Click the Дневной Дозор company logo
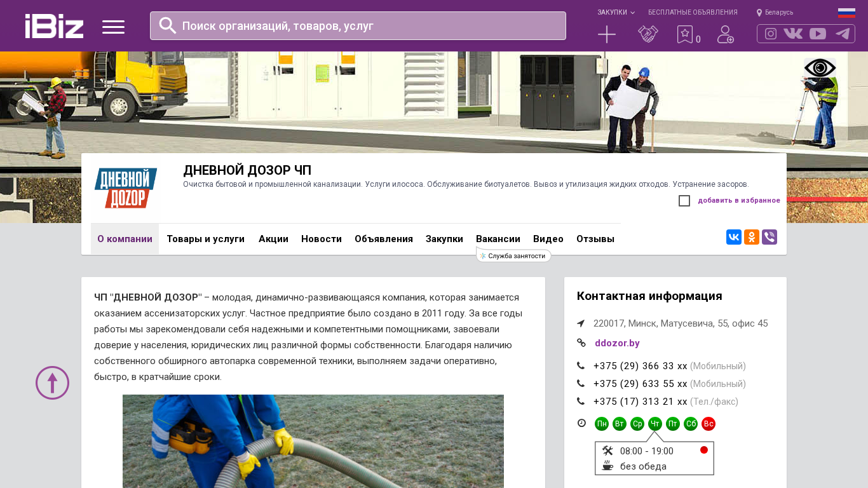 click(x=126, y=188)
